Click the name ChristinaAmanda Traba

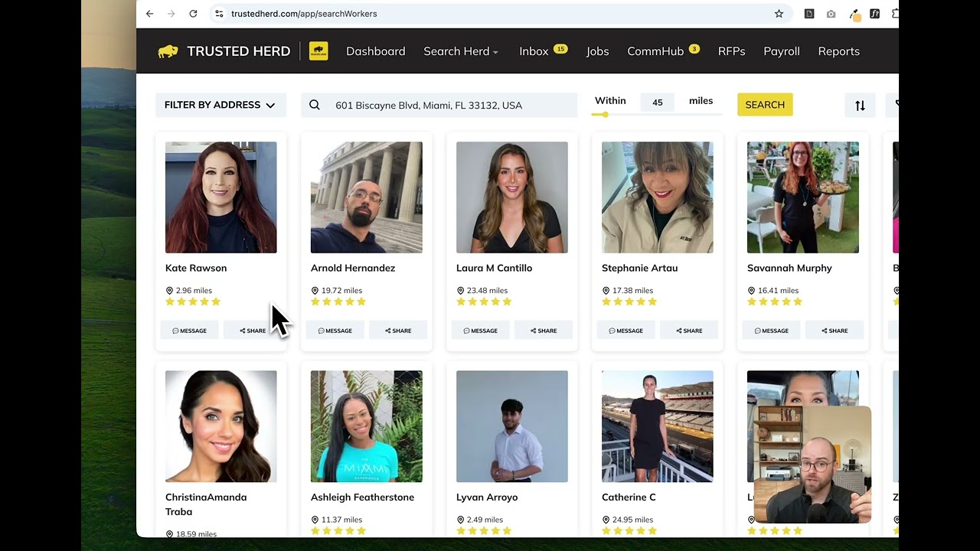click(206, 504)
